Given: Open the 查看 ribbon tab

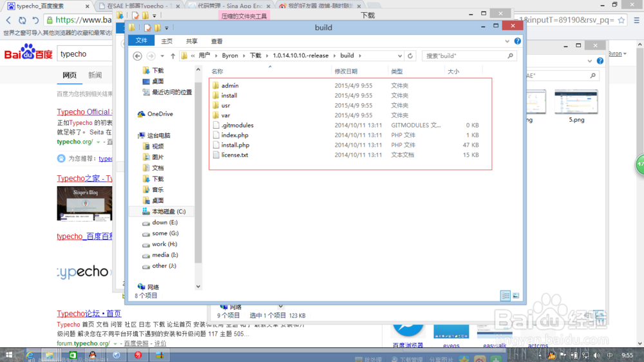Looking at the screenshot, I should [x=217, y=41].
